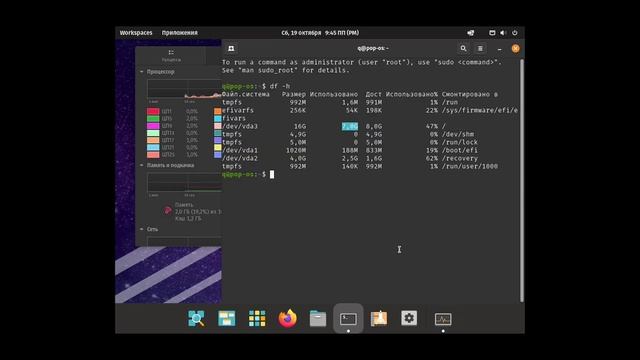Click the 'efivarfs' filesystem entry
Screen dimensions: 640x360
click(238, 110)
